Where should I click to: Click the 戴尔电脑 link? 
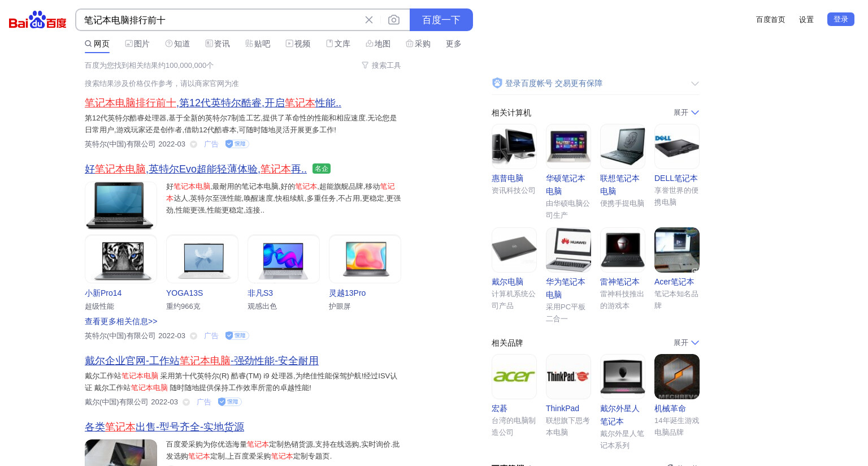click(x=507, y=282)
